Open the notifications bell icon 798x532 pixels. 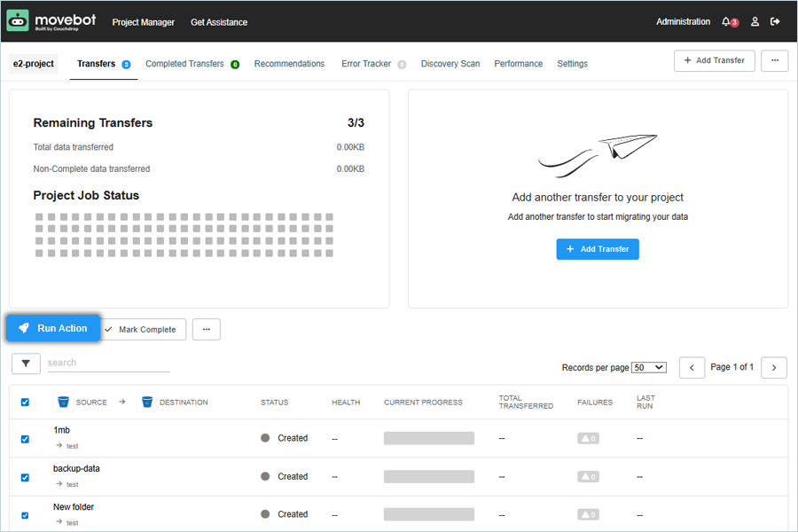(x=726, y=21)
